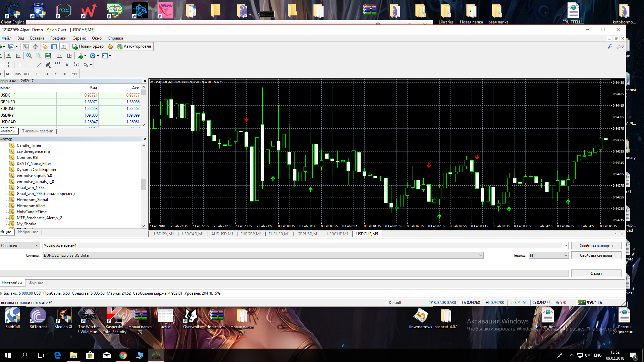Enable chart shift icon
644x362 pixels.
tap(69, 56)
